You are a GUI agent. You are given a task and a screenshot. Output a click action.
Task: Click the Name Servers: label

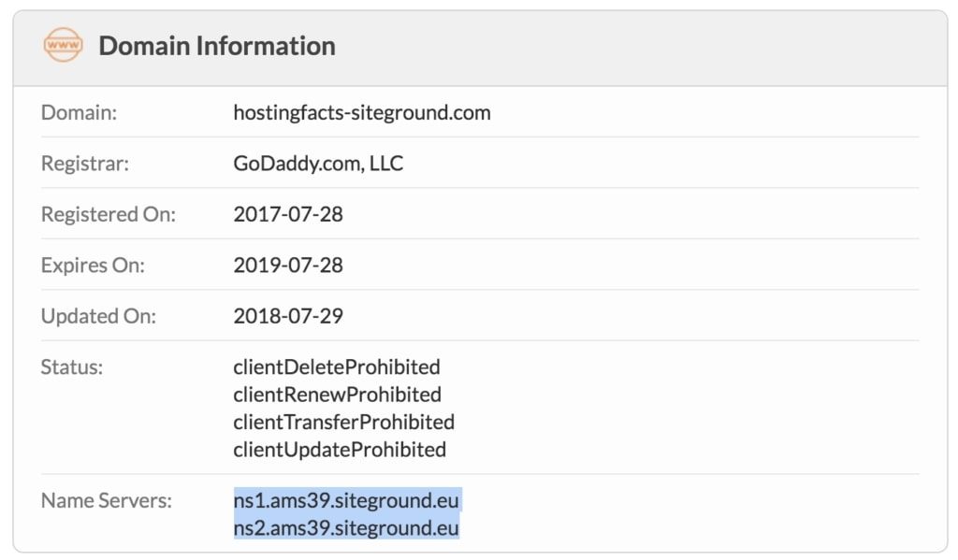pos(106,500)
